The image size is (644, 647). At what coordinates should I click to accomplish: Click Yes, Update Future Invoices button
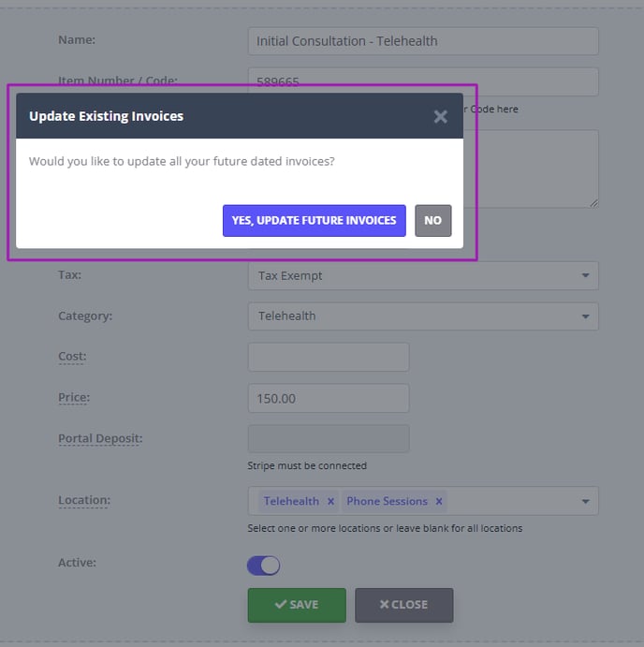click(314, 220)
